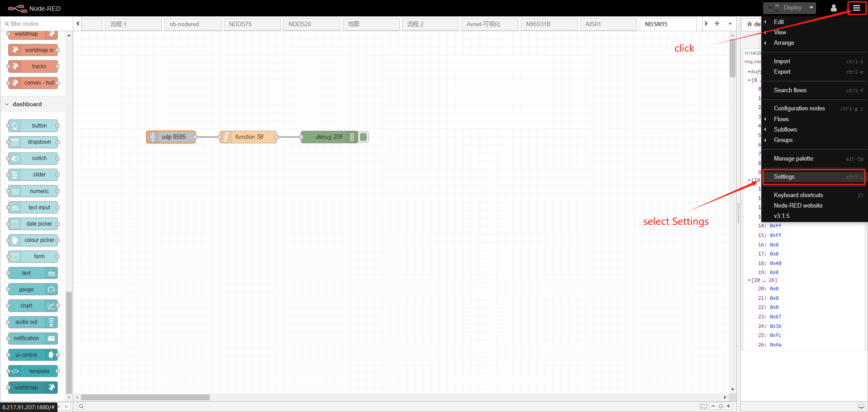The width and height of the screenshot is (868, 412).
Task: Open the user account icon
Action: [x=834, y=8]
